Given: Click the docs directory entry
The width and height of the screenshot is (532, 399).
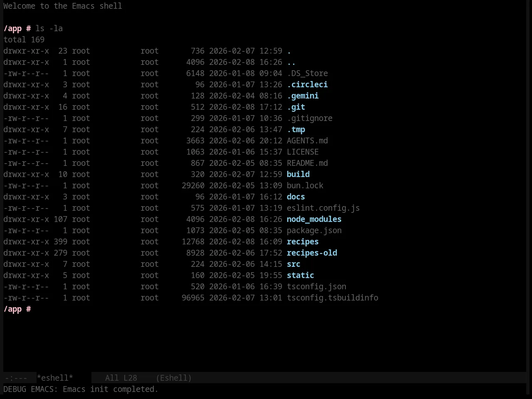Looking at the screenshot, I should [x=296, y=197].
